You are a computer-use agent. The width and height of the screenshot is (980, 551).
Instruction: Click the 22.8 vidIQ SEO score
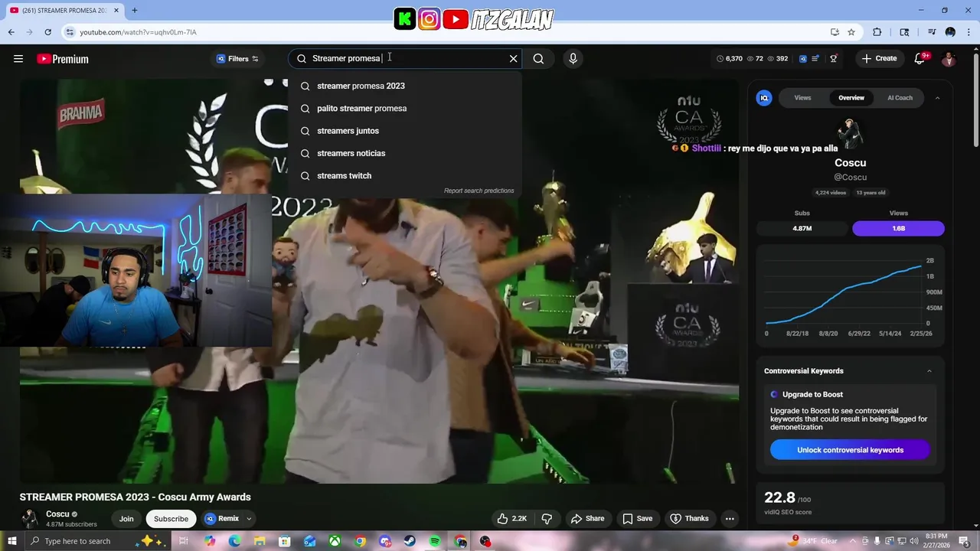click(x=779, y=497)
